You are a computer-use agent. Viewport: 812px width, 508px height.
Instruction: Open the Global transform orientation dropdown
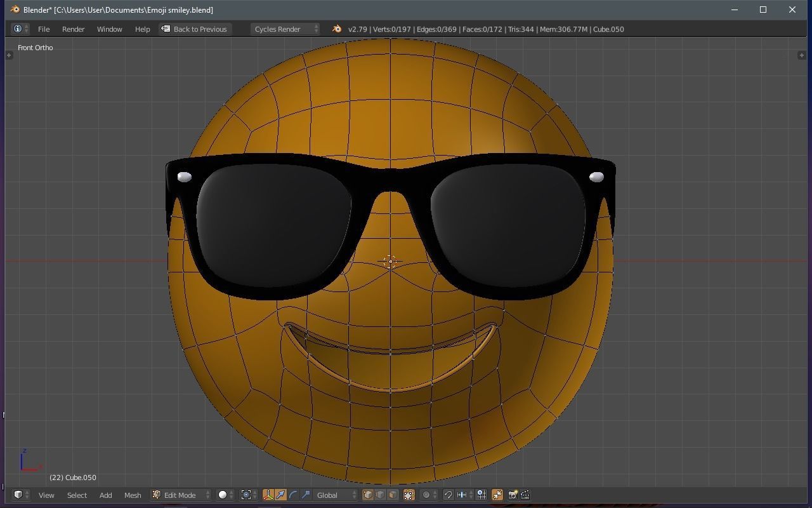click(335, 495)
